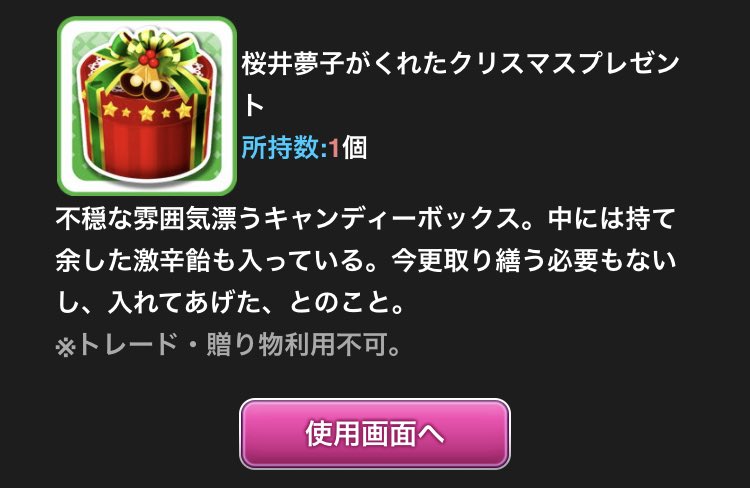Viewport: 750px width, 488px height.
Task: Select the title 桜井夢子がくれたクリスマスプレゼン
Action: tap(461, 64)
